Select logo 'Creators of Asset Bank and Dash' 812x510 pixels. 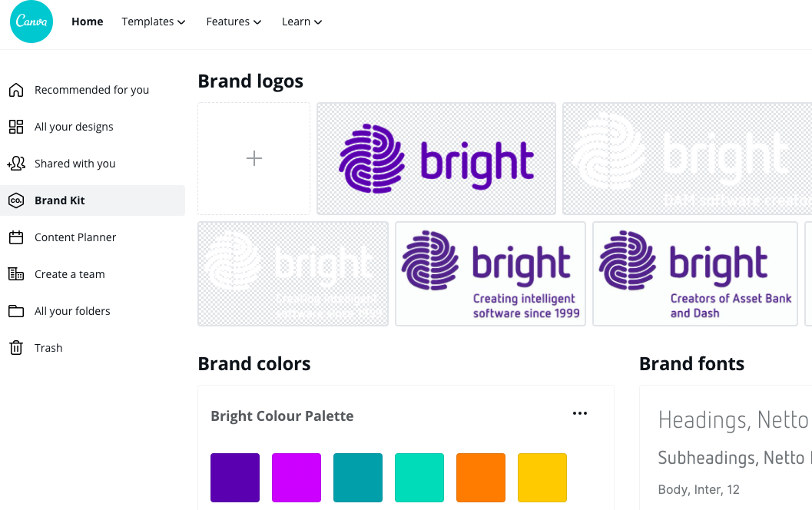pos(695,274)
